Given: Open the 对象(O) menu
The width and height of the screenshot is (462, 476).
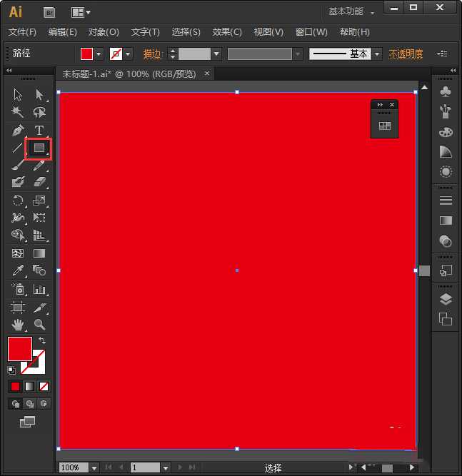Looking at the screenshot, I should 104,32.
